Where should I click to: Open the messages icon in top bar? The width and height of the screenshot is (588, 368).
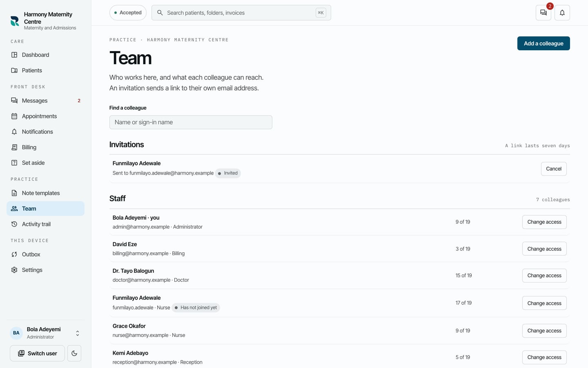[543, 13]
